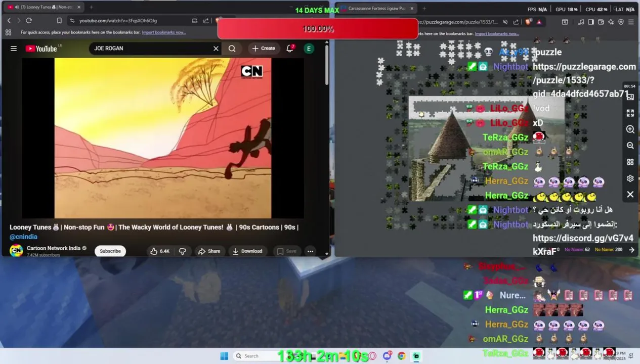640x364 pixels.
Task: Click Import bookmarks now link in YouTube window
Action: pos(163,32)
